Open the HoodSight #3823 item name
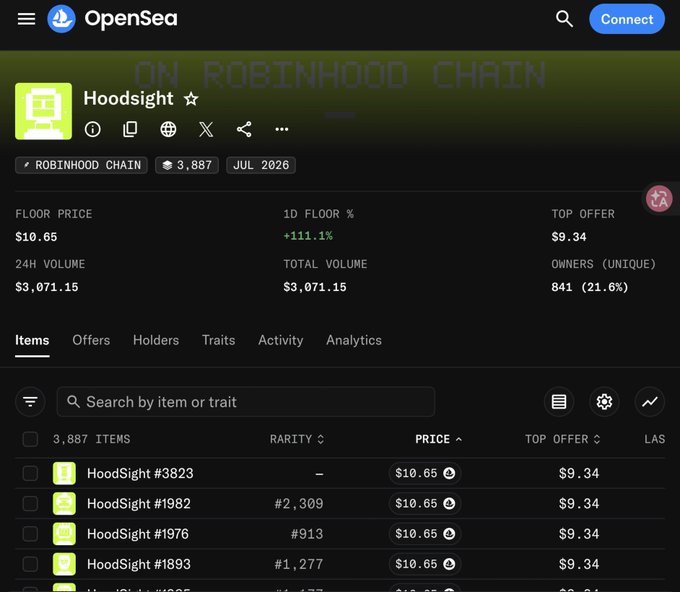This screenshot has height=592, width=680. (x=140, y=473)
